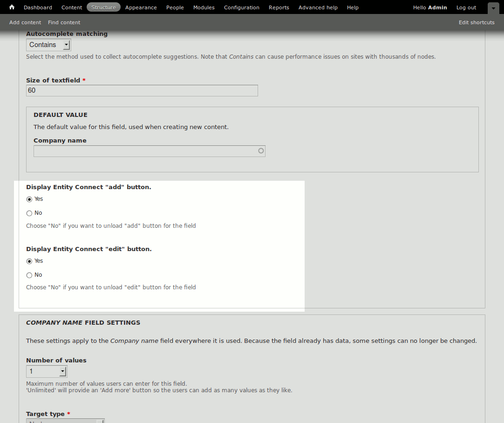Open the Modules menu item
Screen dimensions: 504x423
(204, 7)
